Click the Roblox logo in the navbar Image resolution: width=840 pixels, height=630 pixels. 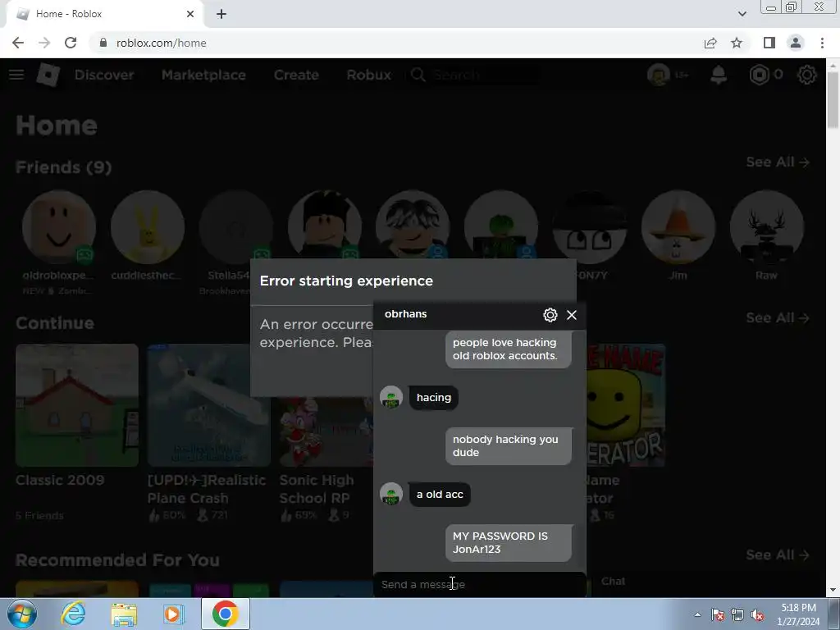click(x=48, y=75)
